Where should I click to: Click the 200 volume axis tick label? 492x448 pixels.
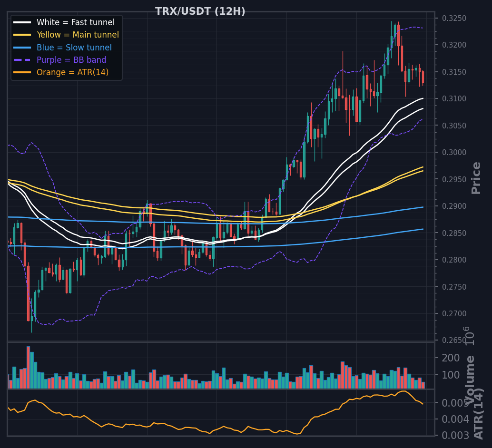pos(451,358)
